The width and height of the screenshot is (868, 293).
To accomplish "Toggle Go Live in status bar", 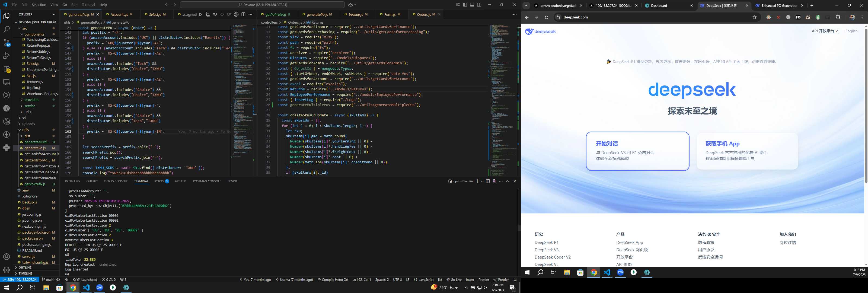I will pyautogui.click(x=454, y=280).
